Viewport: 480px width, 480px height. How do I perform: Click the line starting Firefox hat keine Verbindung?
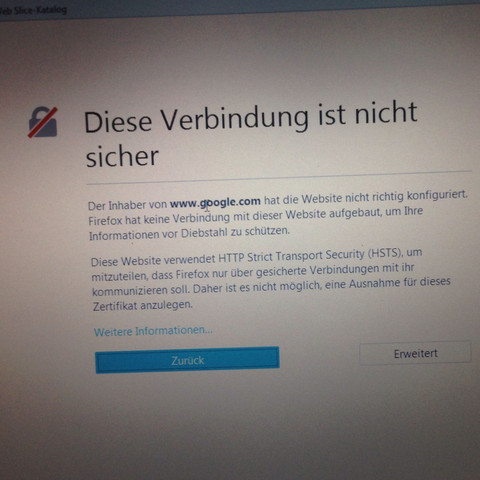[256, 216]
